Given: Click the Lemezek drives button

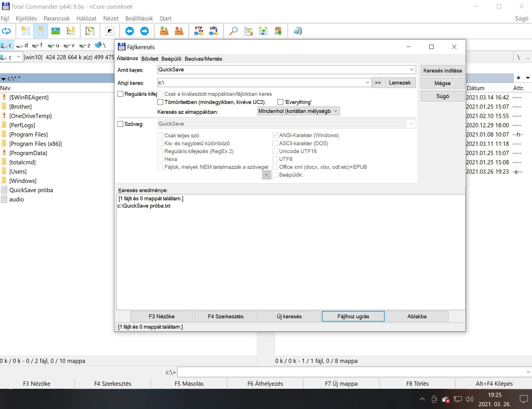Looking at the screenshot, I should (400, 83).
